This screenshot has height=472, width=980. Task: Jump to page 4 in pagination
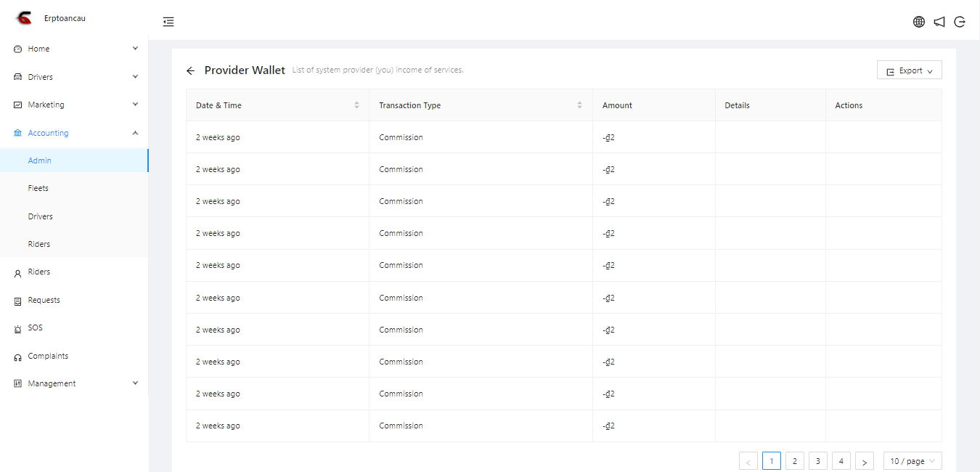point(841,461)
